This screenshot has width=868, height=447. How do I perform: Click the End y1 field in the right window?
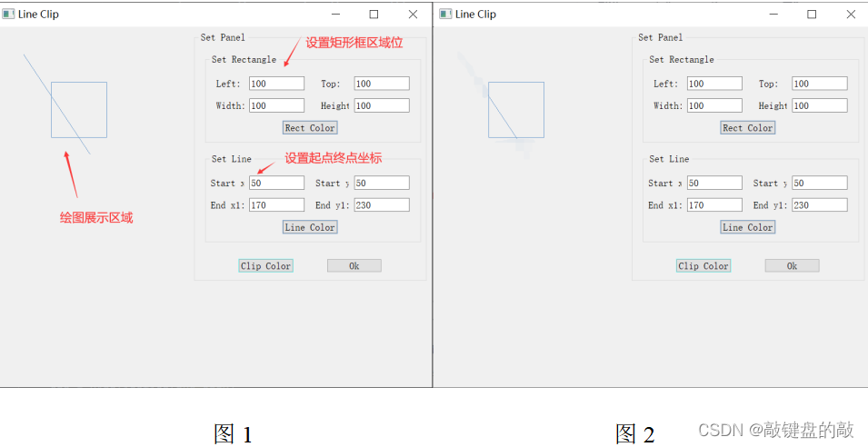[820, 205]
